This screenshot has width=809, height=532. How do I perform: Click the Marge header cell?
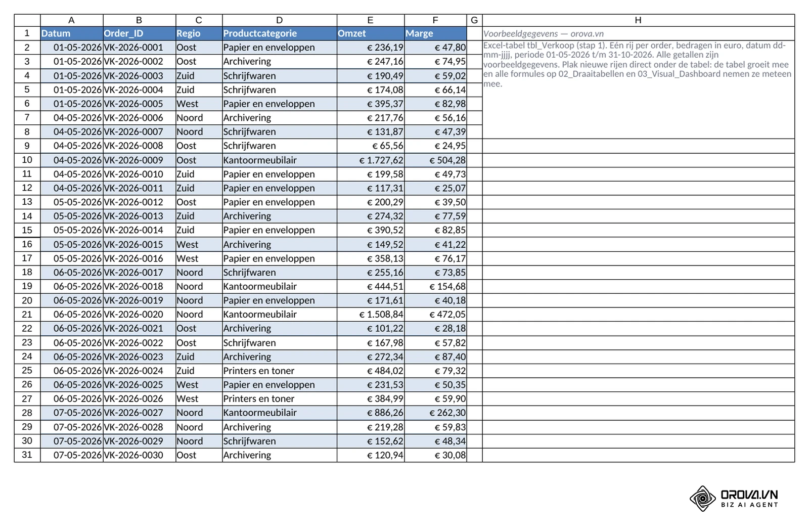pos(435,33)
